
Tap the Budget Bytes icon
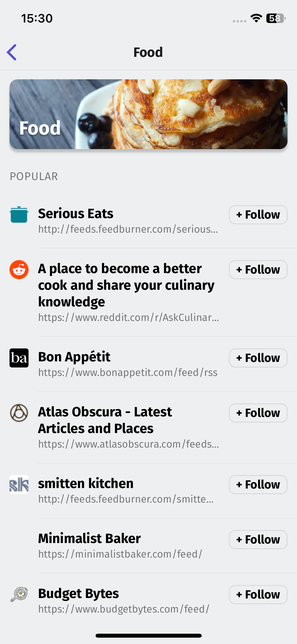tap(19, 595)
